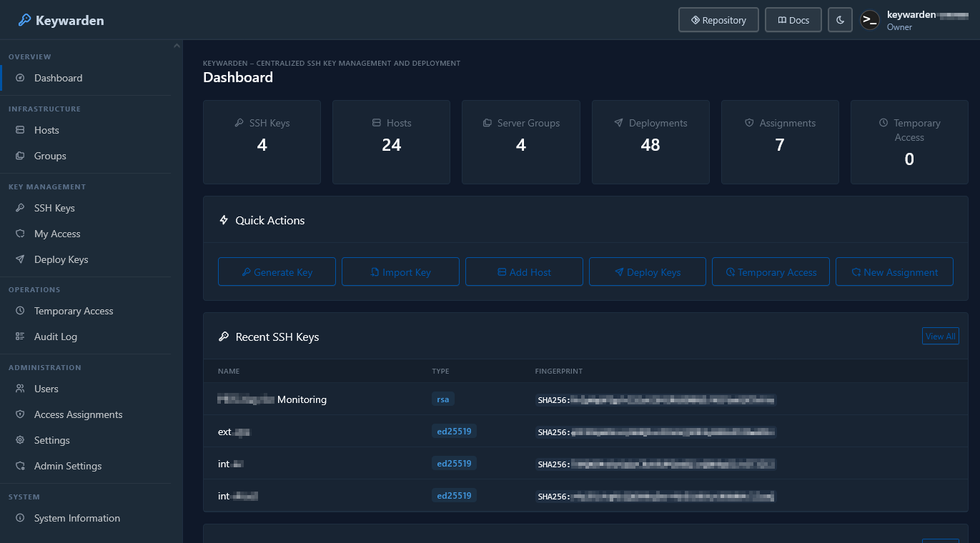Click the ed25519 badge in the ext key row
This screenshot has width=980, height=543.
click(x=454, y=432)
